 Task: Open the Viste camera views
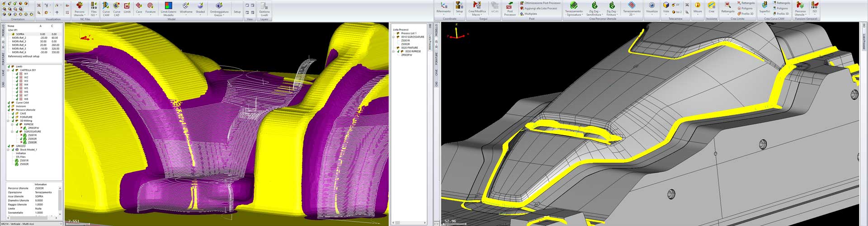click(666, 8)
